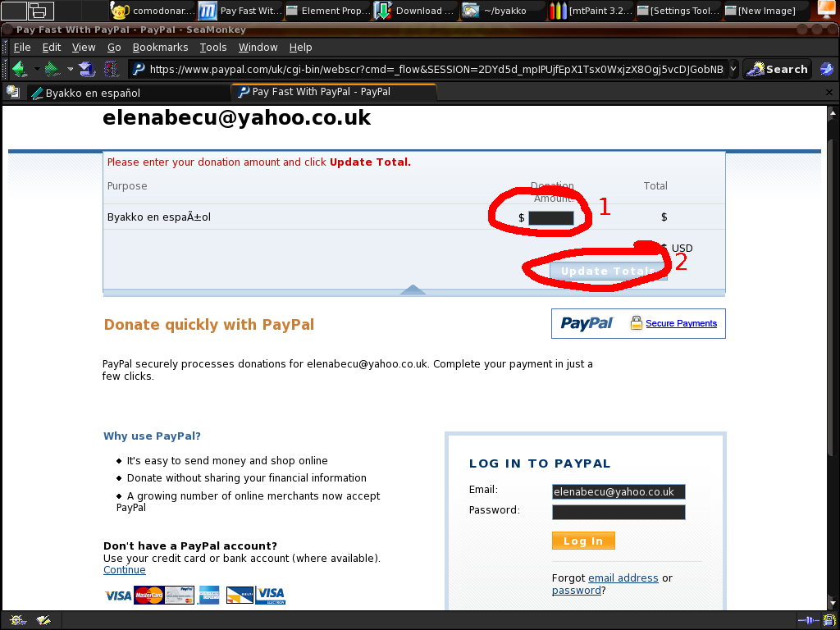840x630 pixels.
Task: Open the Bookmarks menu
Action: coord(160,47)
